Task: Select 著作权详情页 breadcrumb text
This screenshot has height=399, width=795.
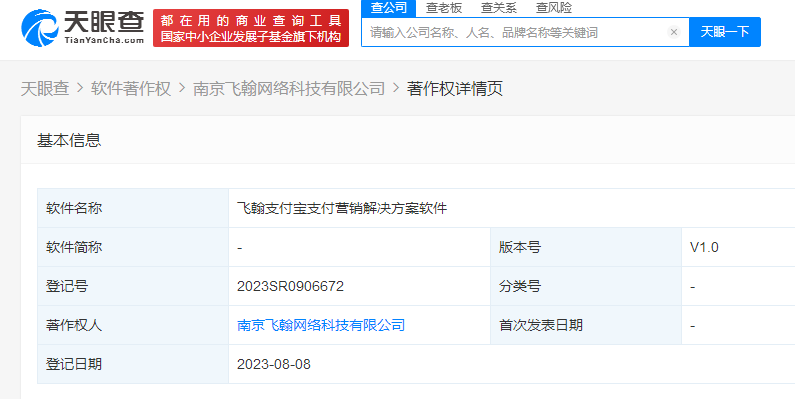Action: click(x=455, y=89)
